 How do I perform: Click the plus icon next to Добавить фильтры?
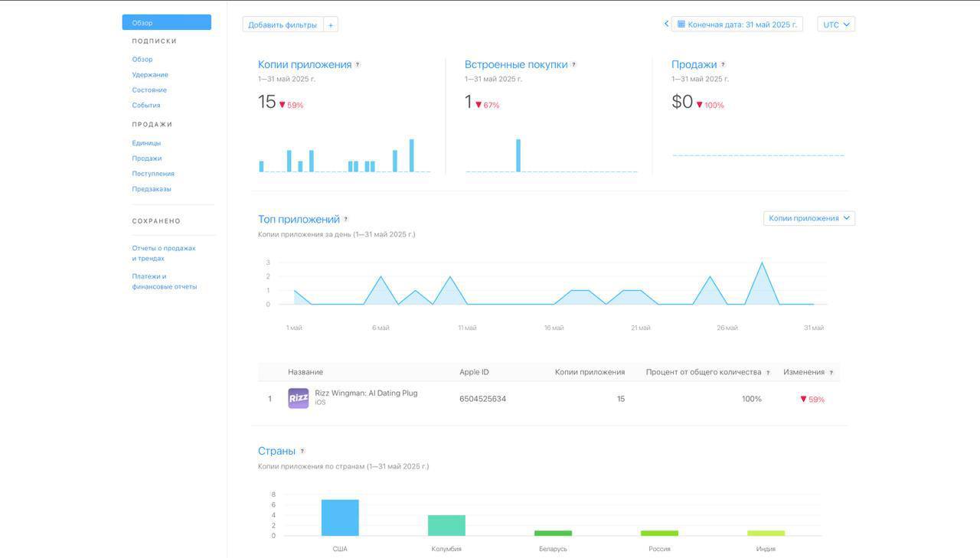pyautogui.click(x=331, y=25)
